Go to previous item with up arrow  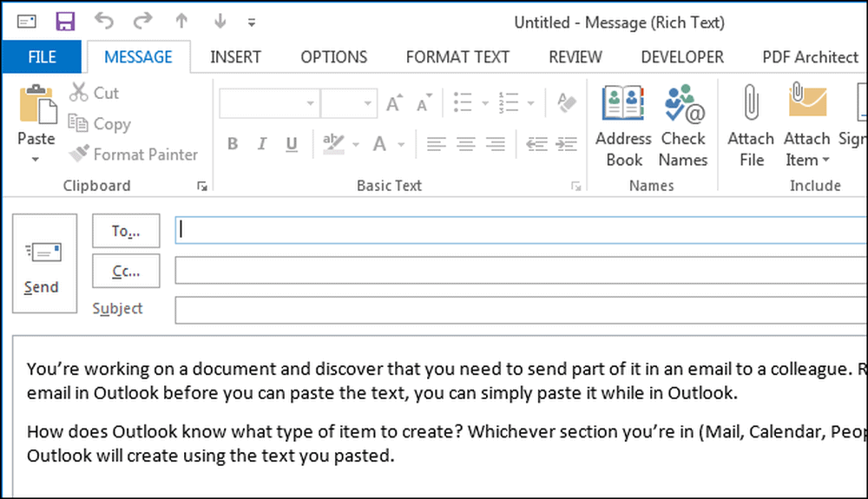[181, 21]
